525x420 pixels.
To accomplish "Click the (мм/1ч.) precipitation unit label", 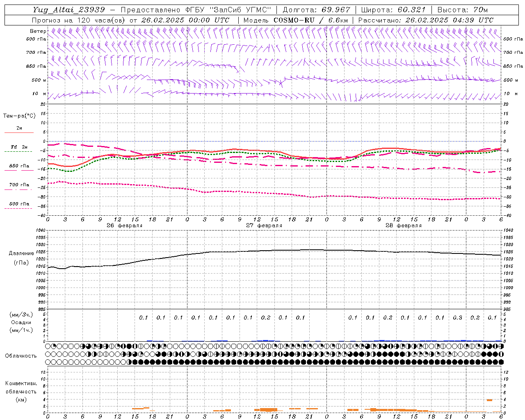I will tap(21, 330).
